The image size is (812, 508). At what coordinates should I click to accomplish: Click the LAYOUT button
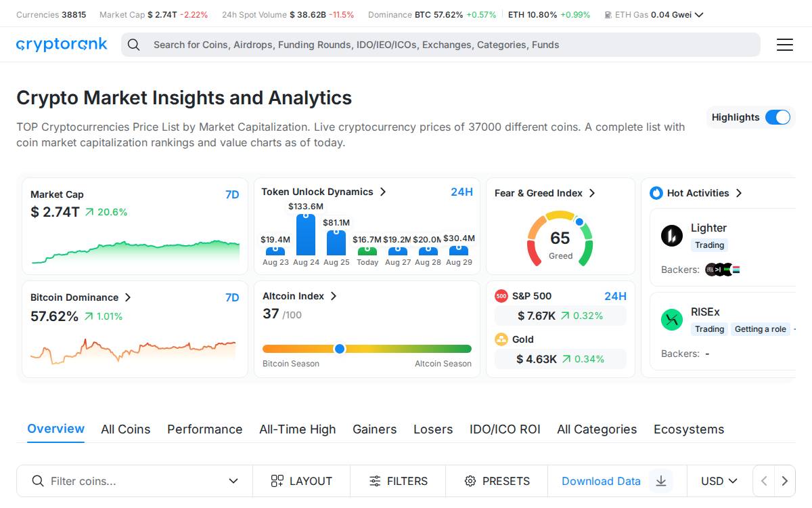click(301, 481)
